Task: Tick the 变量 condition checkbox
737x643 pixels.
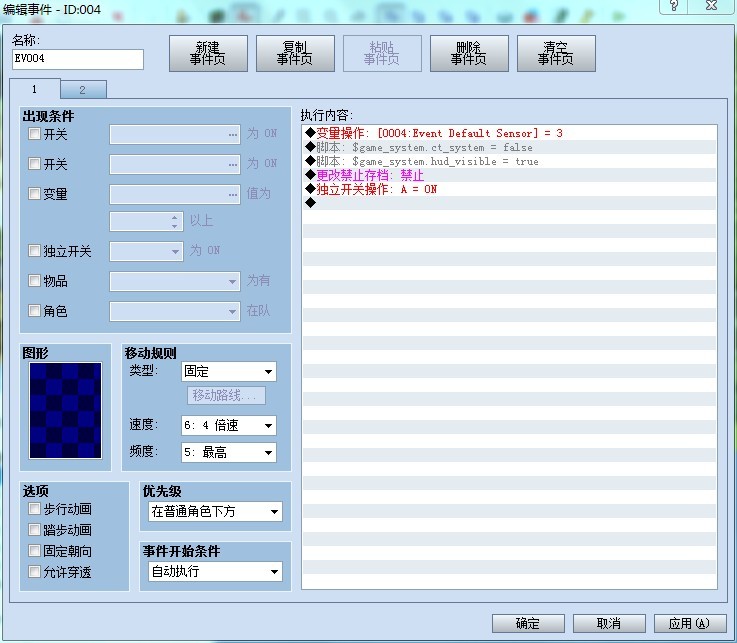Action: click(34, 194)
